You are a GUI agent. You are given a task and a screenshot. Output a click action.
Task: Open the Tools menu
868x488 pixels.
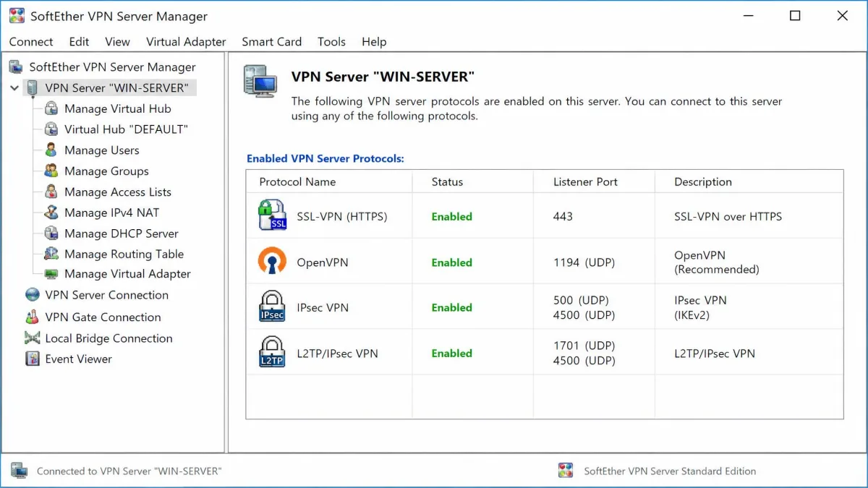(x=331, y=42)
